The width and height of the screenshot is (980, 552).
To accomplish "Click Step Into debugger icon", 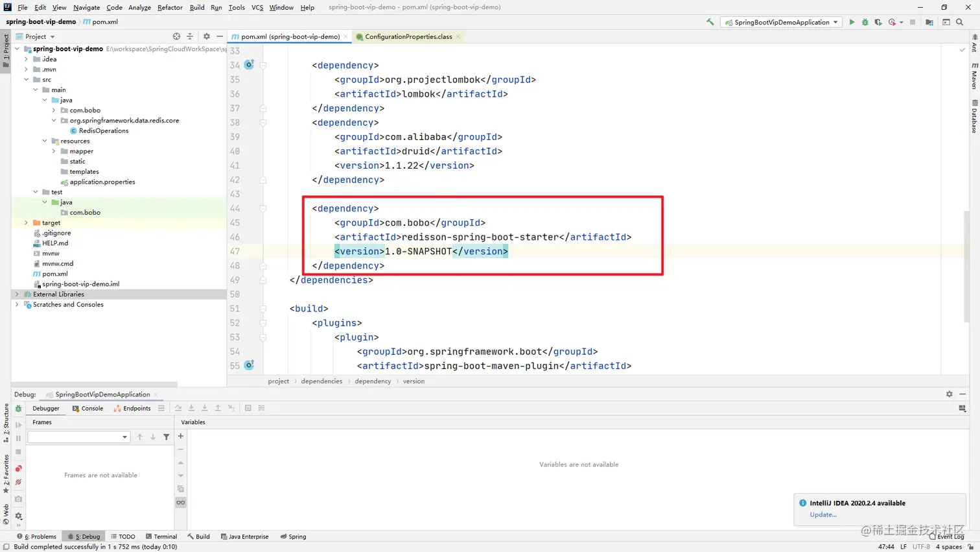I will click(191, 408).
